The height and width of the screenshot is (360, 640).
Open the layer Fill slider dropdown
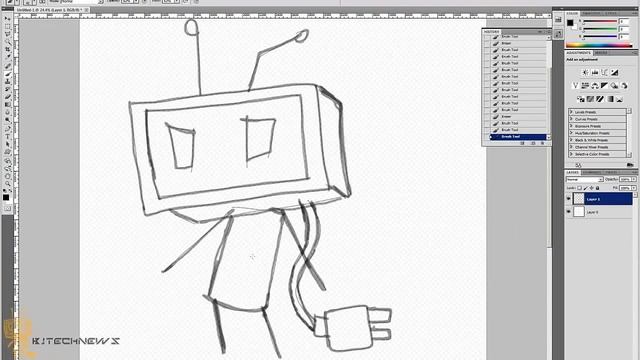[634, 188]
